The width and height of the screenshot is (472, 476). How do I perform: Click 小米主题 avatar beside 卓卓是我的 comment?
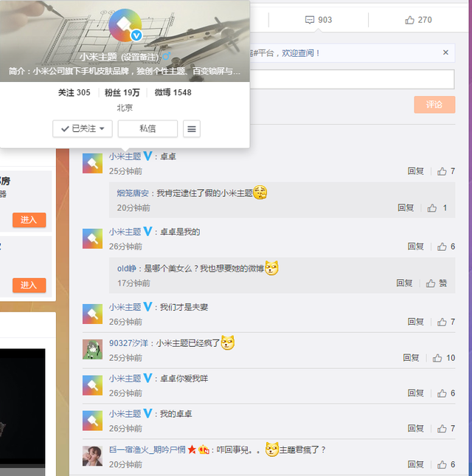pyautogui.click(x=92, y=238)
